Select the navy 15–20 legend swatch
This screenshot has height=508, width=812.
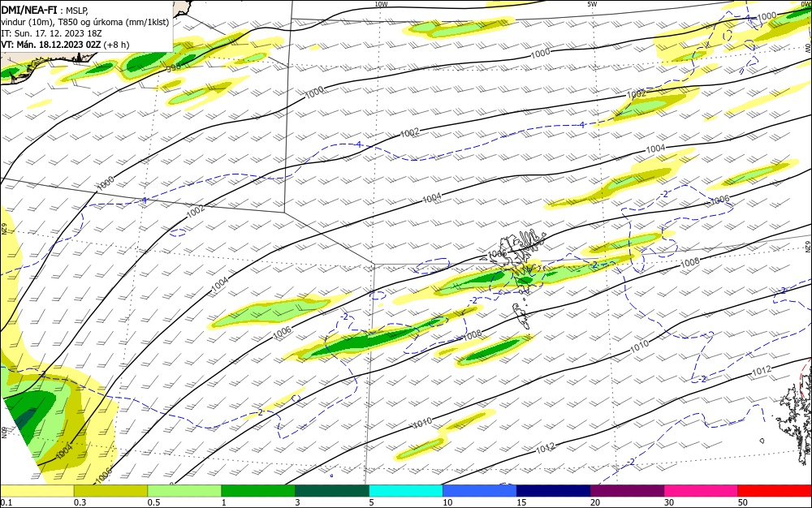tap(554, 491)
